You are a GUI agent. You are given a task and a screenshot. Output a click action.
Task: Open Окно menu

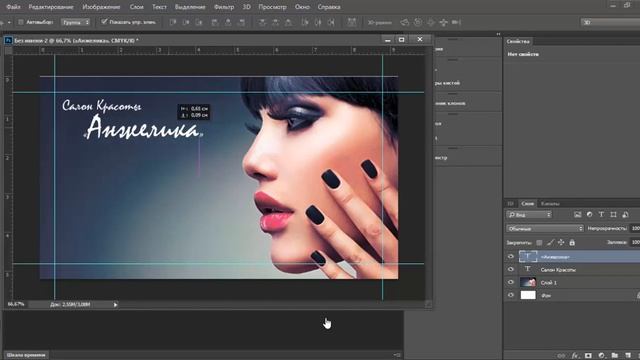(x=302, y=7)
